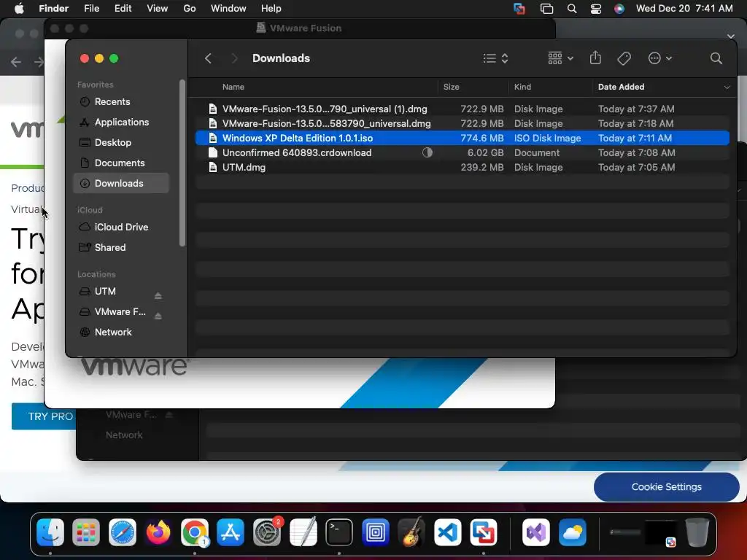747x560 pixels.
Task: Click the Finder search magnifier icon
Action: point(716,58)
